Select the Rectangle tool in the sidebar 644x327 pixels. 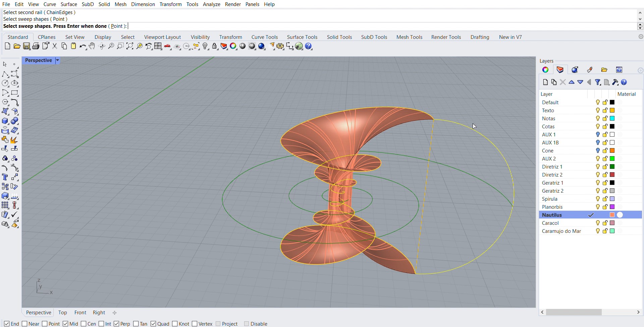click(x=14, y=93)
